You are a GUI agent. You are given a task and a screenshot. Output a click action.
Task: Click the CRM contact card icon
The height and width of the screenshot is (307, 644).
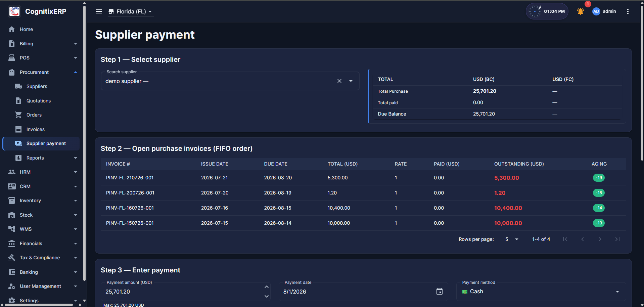coord(12,186)
